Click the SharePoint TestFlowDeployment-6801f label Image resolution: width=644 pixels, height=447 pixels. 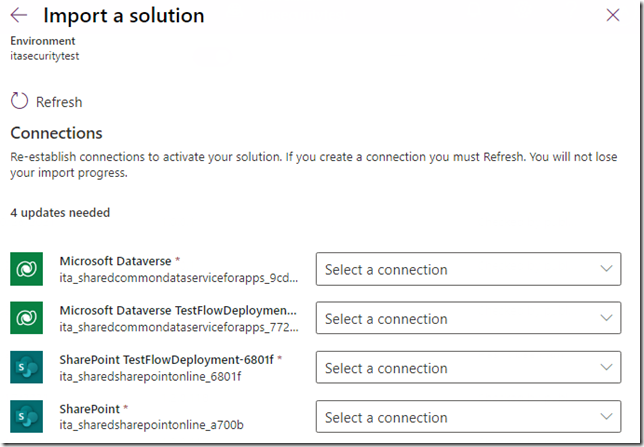pyautogui.click(x=166, y=359)
